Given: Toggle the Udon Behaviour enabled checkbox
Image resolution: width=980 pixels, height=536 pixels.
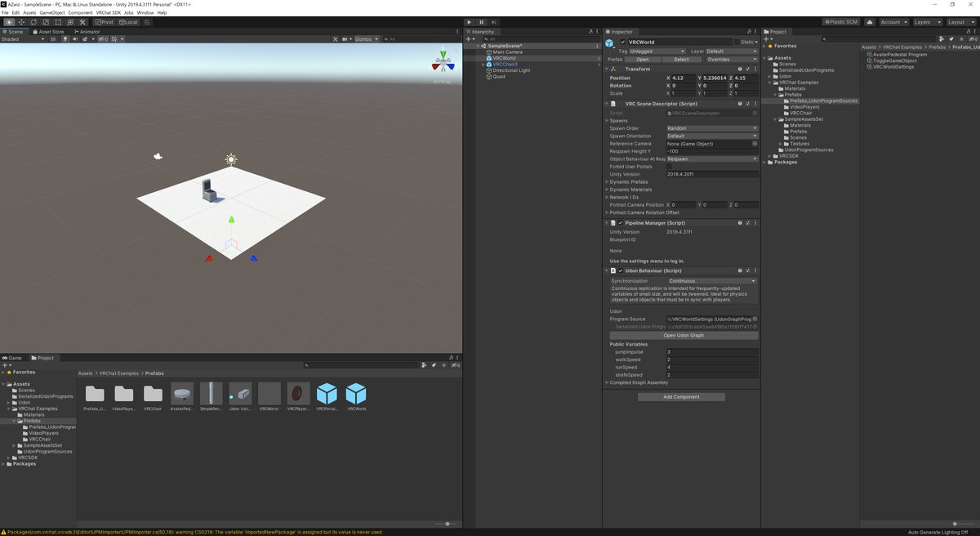Looking at the screenshot, I should point(621,270).
